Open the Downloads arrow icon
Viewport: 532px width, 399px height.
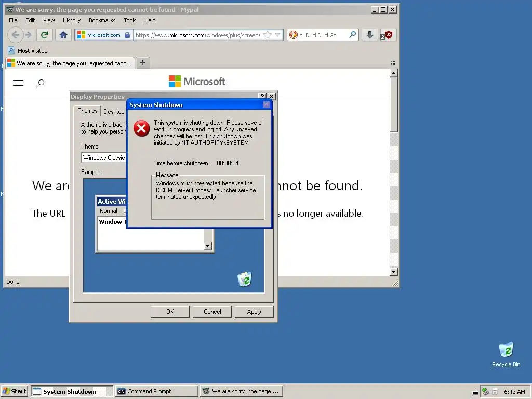click(x=370, y=35)
